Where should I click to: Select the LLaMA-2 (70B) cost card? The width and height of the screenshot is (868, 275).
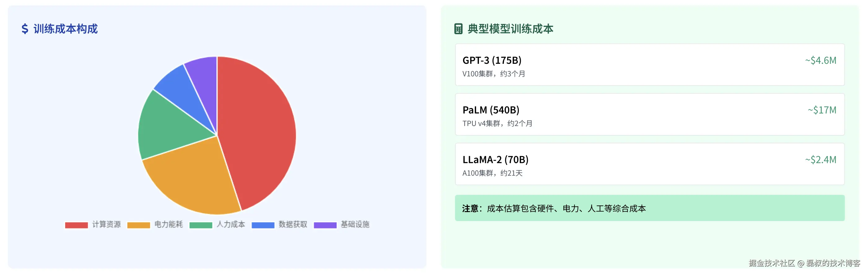[650, 164]
